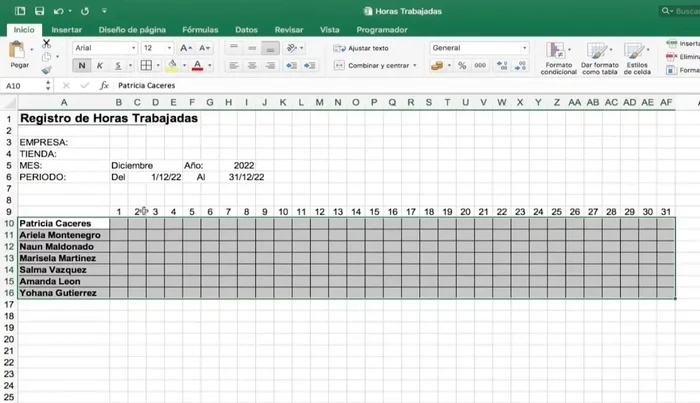
Task: Click the Increase font size icon
Action: click(x=186, y=48)
